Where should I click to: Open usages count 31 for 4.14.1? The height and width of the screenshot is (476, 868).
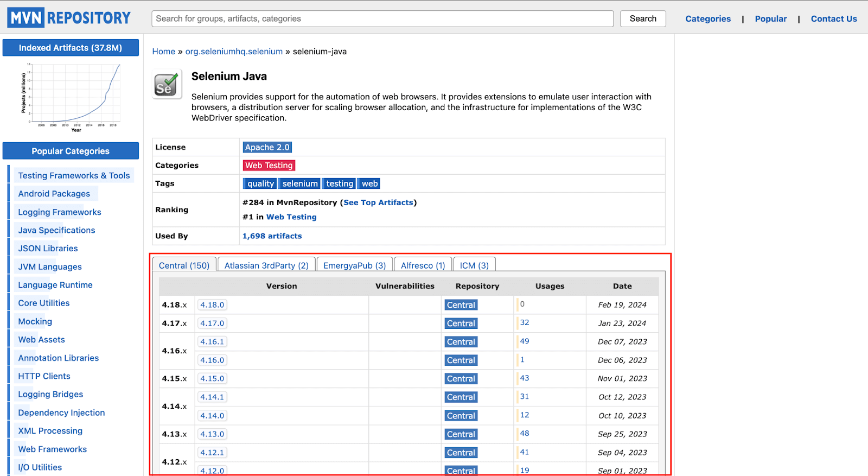(x=525, y=396)
